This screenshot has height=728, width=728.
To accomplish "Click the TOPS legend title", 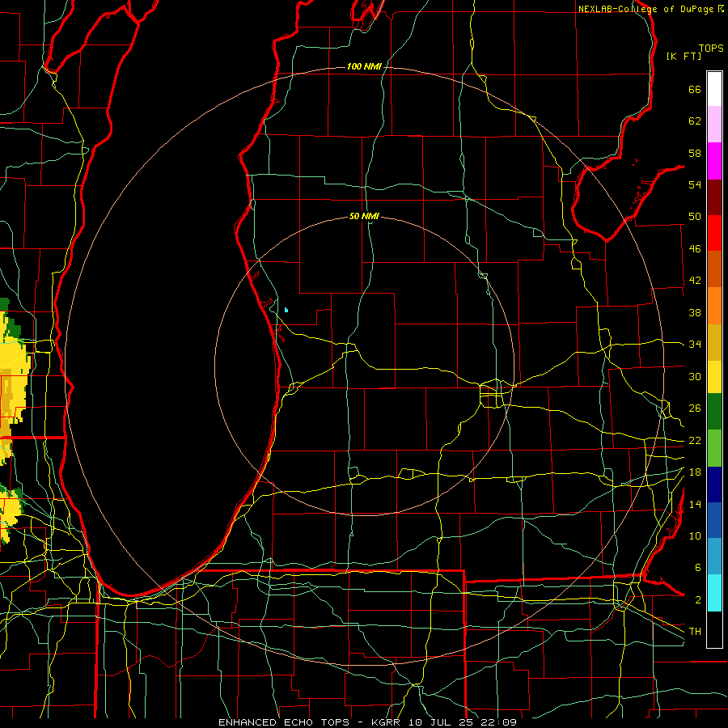I will [x=711, y=48].
